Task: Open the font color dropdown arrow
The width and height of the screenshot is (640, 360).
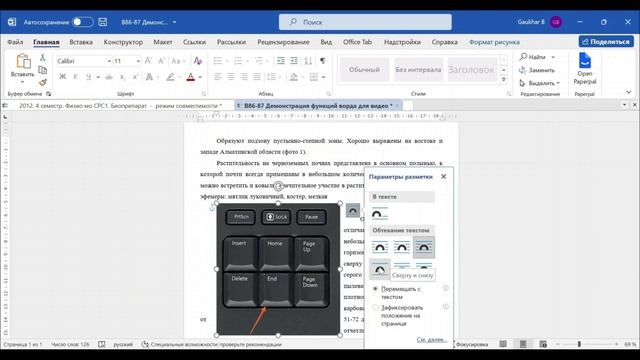Action: (x=200, y=77)
